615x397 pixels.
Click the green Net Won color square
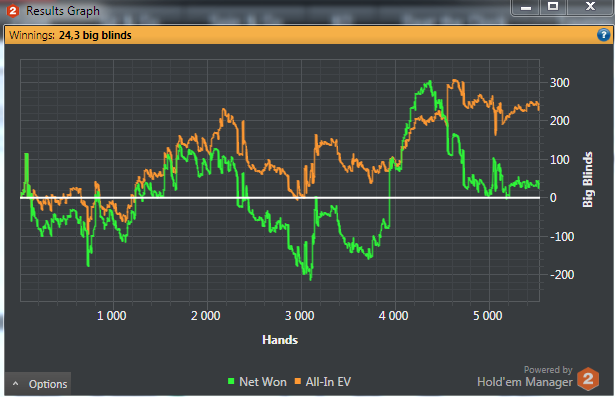tap(231, 381)
